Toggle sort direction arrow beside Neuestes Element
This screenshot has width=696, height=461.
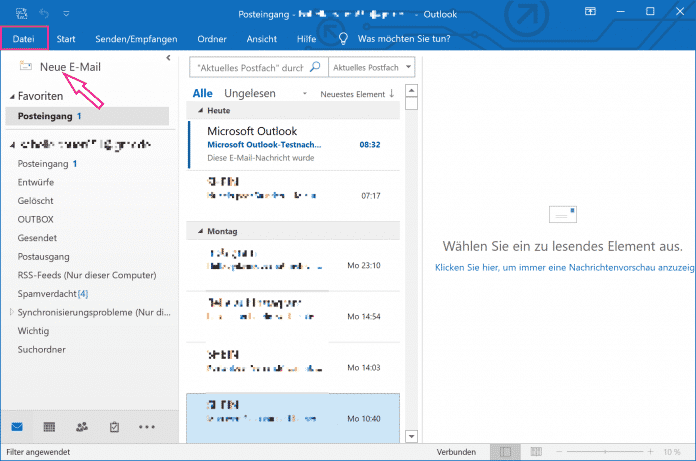(392, 93)
